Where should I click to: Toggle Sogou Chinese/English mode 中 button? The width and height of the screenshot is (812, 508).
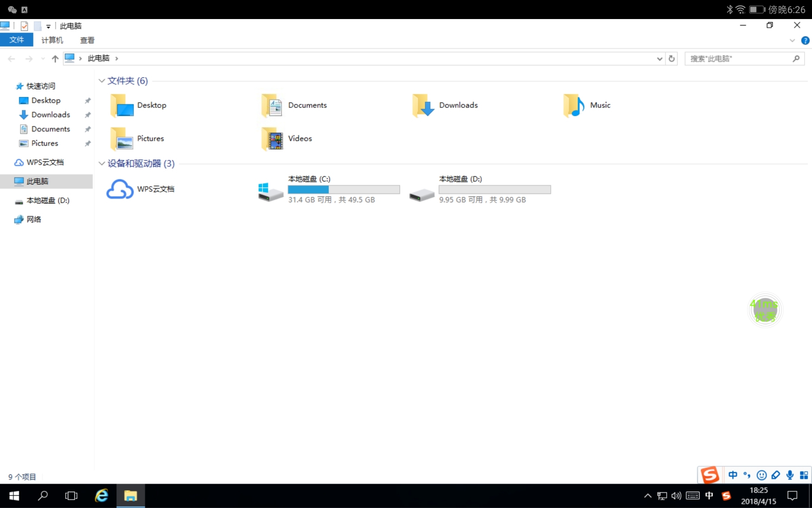(733, 475)
